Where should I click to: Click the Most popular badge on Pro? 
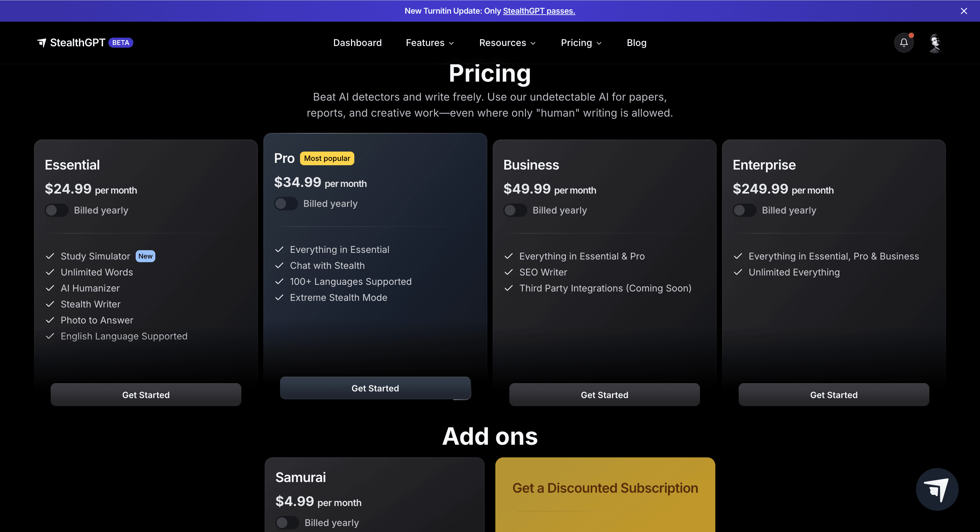[x=327, y=158]
